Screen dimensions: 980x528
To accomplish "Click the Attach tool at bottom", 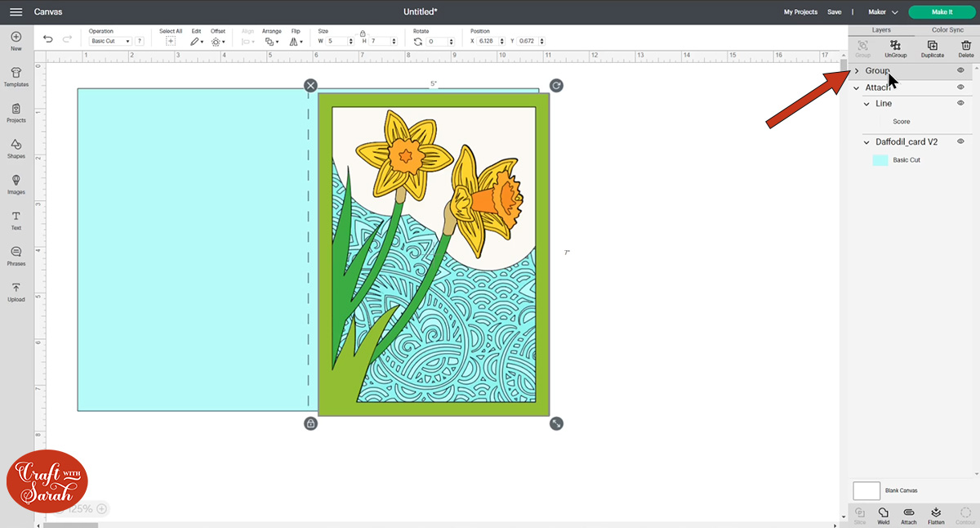I will pyautogui.click(x=908, y=515).
